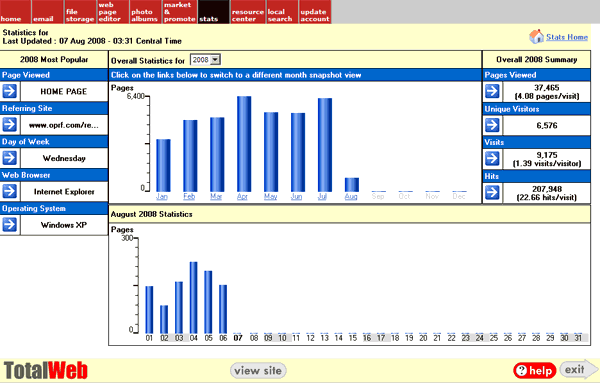
Task: Click the 9,175 visits value
Action: pos(547,155)
